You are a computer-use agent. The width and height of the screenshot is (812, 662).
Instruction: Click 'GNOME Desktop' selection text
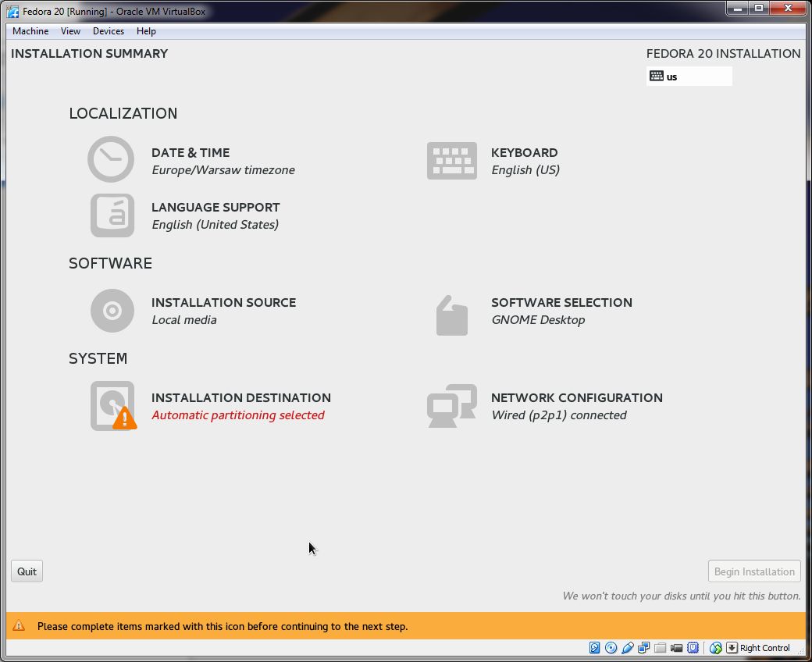coord(538,320)
